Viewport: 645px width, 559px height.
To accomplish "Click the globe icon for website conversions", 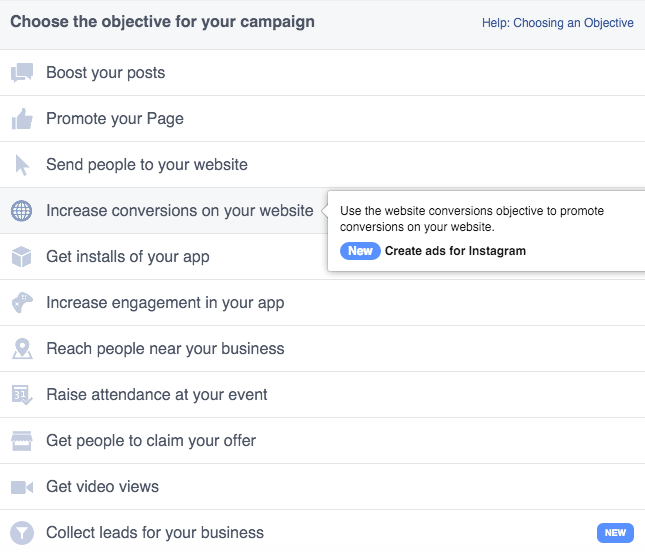I will click(x=22, y=211).
